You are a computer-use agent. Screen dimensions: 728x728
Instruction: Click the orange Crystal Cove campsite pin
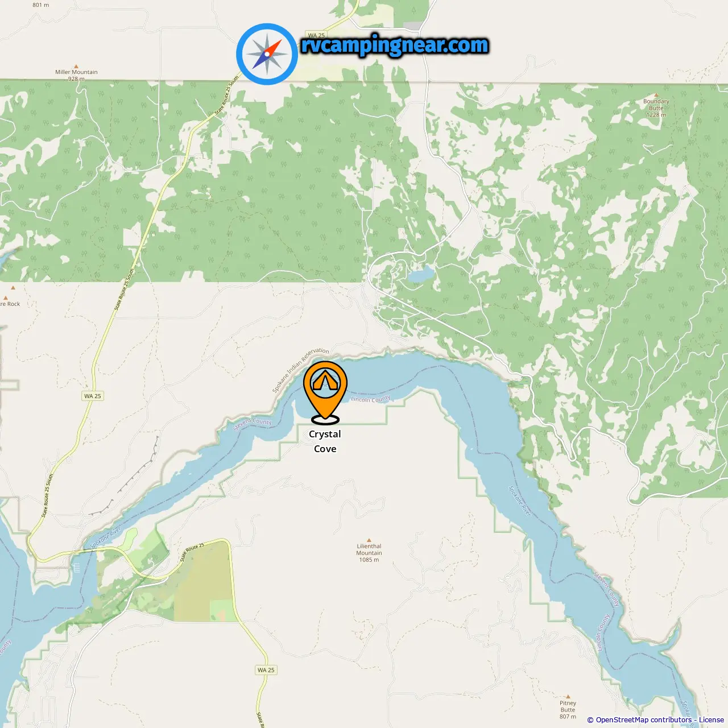click(x=325, y=392)
